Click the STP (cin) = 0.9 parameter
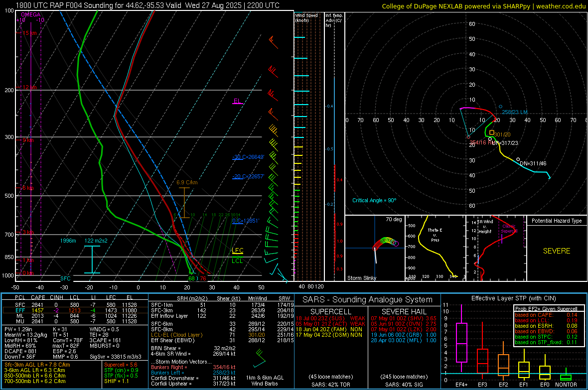Screen dimensions: 588x390 pyautogui.click(x=121, y=370)
